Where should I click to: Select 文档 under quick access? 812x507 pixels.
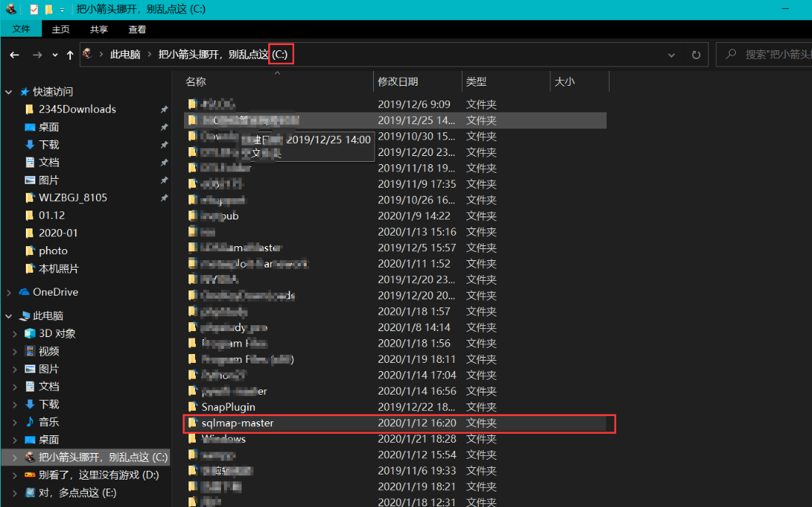tap(49, 162)
